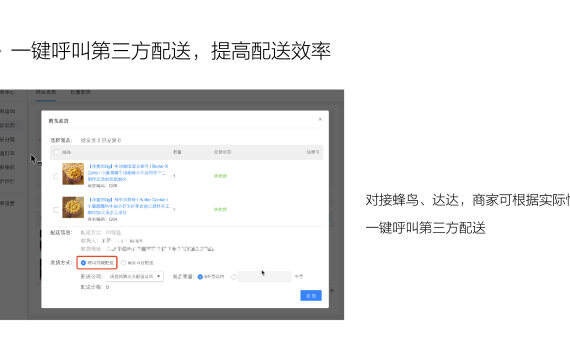
Task: Click the blue confirm button in dialog
Action: coord(311,296)
